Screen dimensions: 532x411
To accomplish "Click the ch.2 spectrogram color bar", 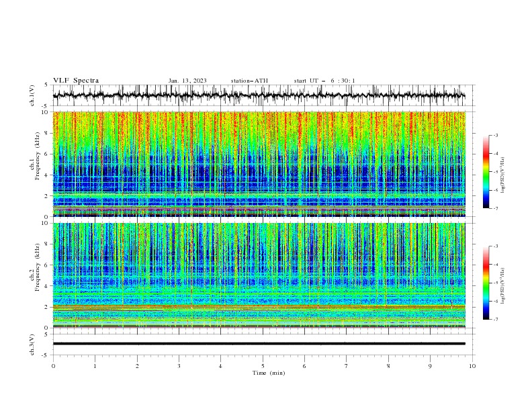I will point(486,283).
